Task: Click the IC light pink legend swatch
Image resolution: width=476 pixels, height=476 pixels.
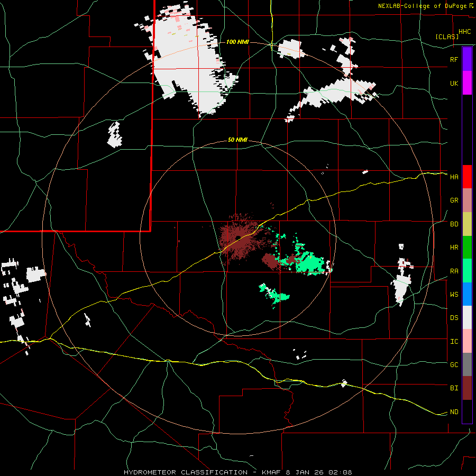Action: [467, 341]
